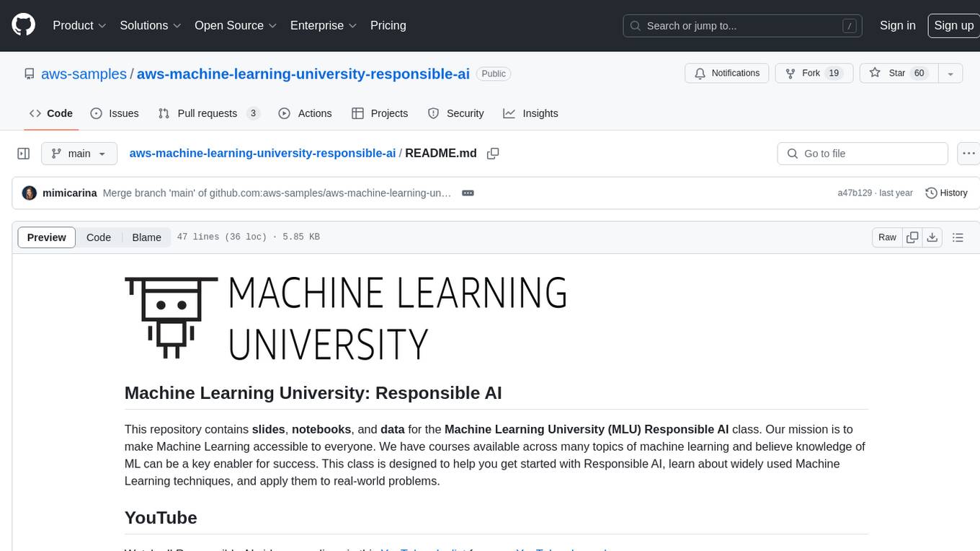Image resolution: width=980 pixels, height=551 pixels.
Task: Focus the Go to file input
Action: tap(863, 154)
